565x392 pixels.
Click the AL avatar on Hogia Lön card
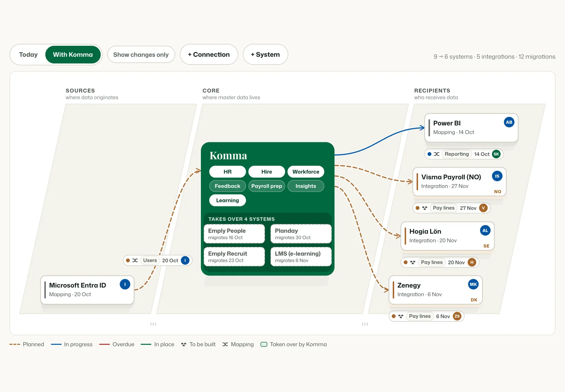pyautogui.click(x=485, y=231)
